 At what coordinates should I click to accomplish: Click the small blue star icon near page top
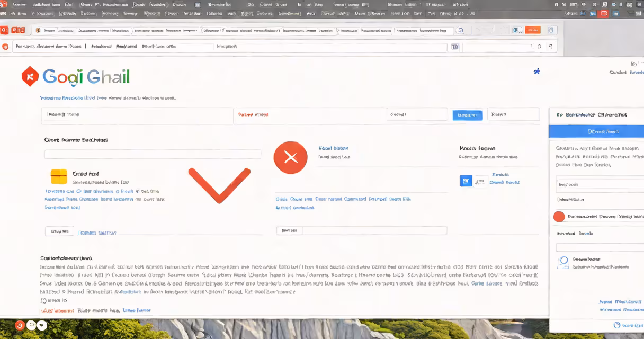(536, 71)
